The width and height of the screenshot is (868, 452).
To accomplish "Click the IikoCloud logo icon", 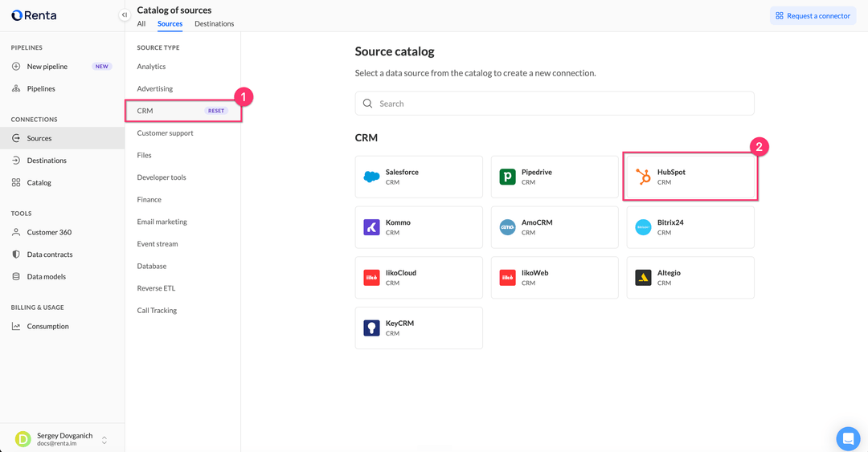I will point(371,277).
